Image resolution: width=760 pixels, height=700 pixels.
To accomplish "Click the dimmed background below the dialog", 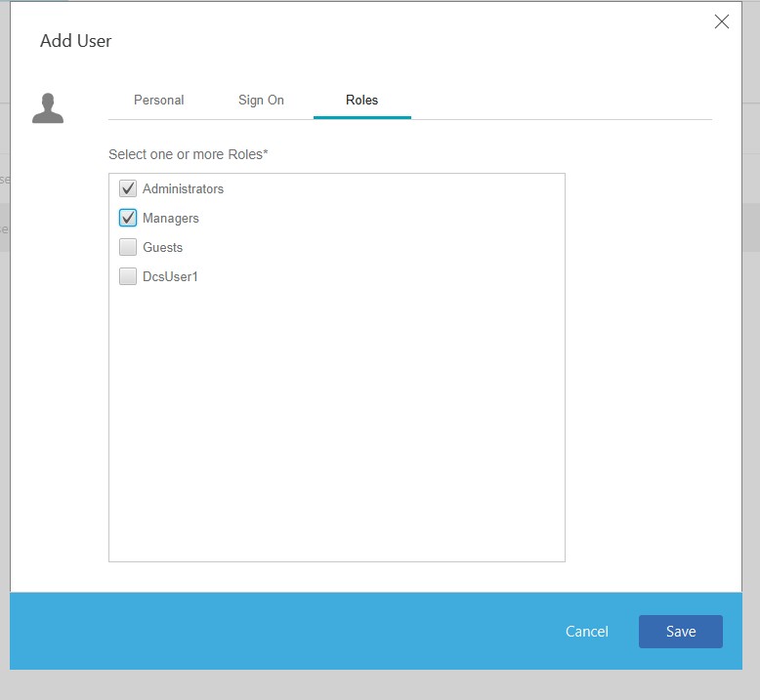I will coord(380,685).
